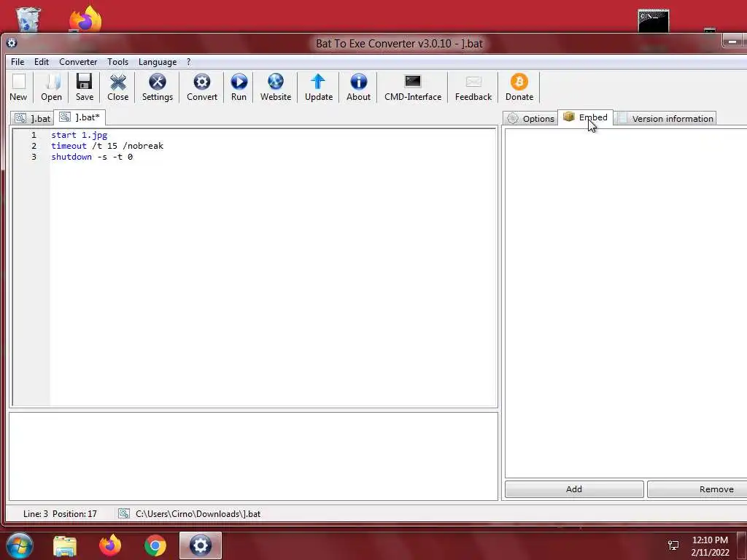747x560 pixels.
Task: Click the Donate bitcoin icon
Action: point(519,87)
